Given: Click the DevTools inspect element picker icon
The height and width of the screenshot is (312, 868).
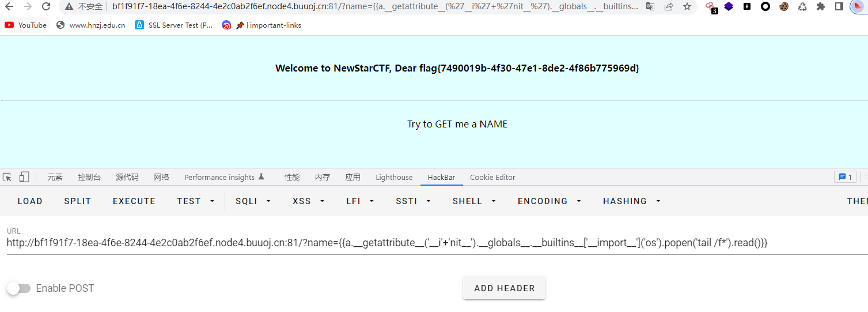Looking at the screenshot, I should pos(7,177).
